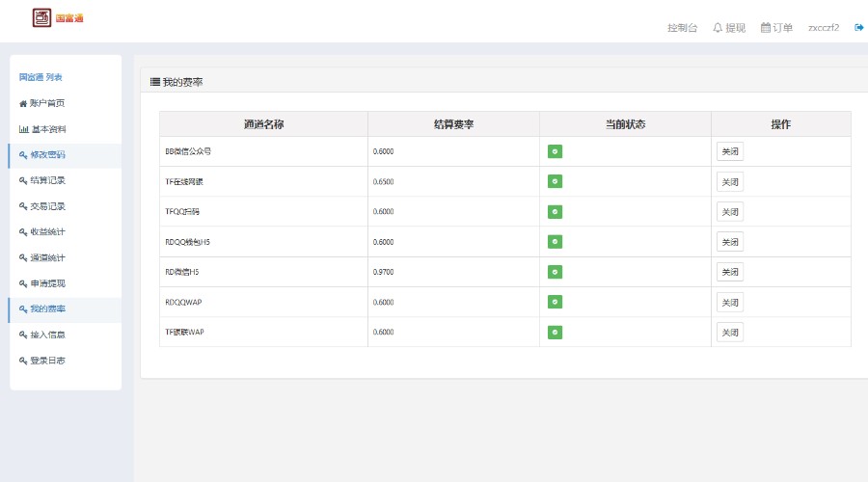868x482 pixels.
Task: Click 关闭 button for TF在线网银
Action: coord(730,182)
